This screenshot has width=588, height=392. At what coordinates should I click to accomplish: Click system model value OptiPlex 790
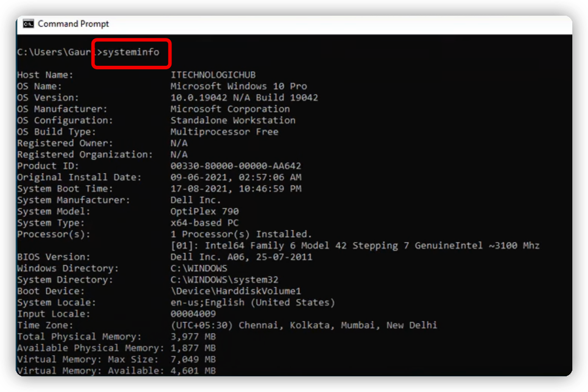tap(204, 211)
